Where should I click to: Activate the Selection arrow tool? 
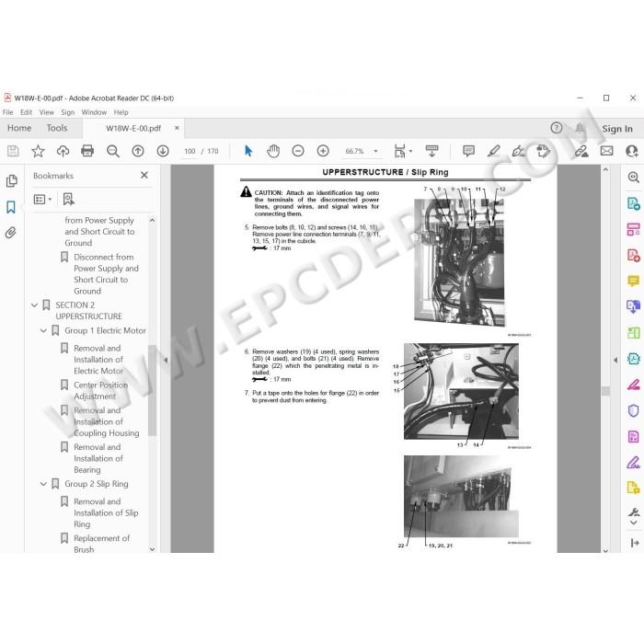click(x=248, y=151)
